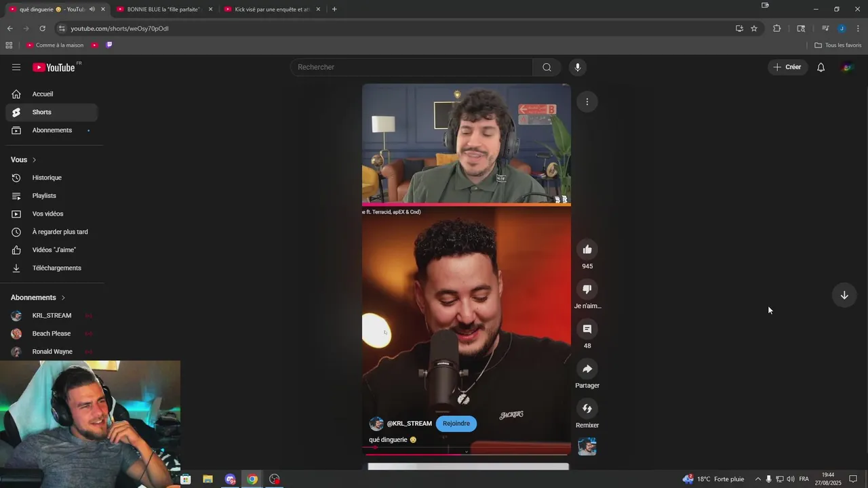Open the short's three-dot options menu

pyautogui.click(x=587, y=102)
